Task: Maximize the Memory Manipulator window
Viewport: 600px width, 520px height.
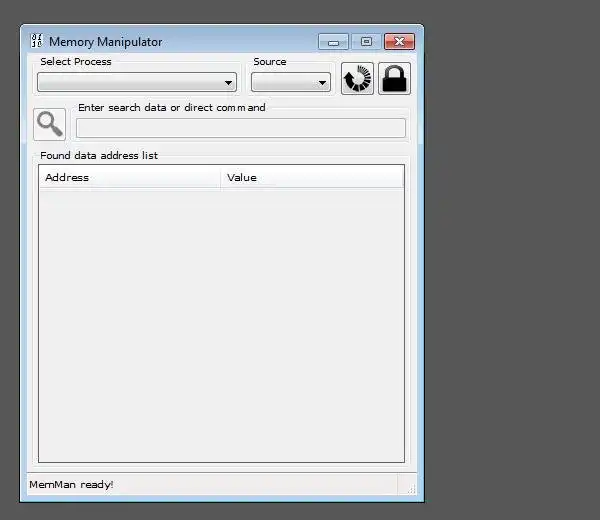Action: (x=366, y=42)
